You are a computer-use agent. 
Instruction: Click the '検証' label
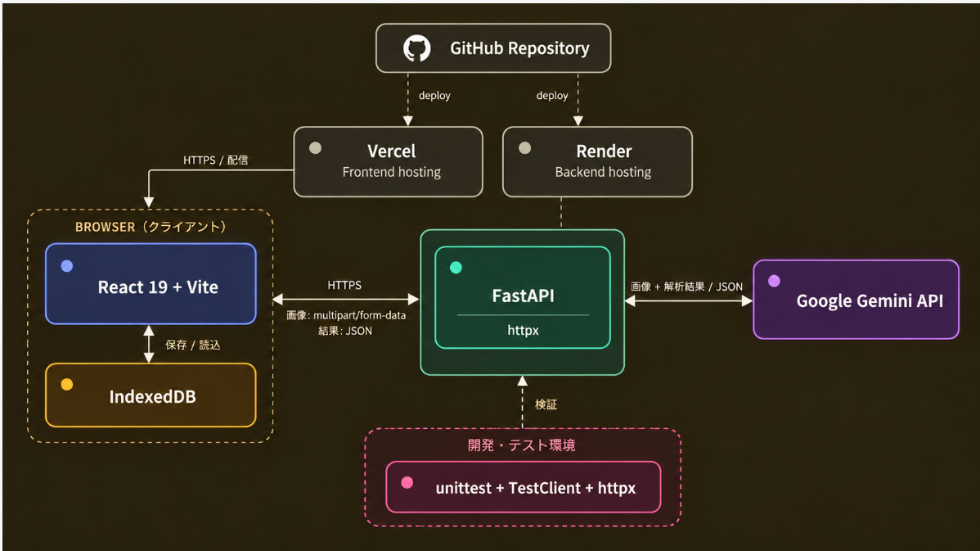pos(546,404)
